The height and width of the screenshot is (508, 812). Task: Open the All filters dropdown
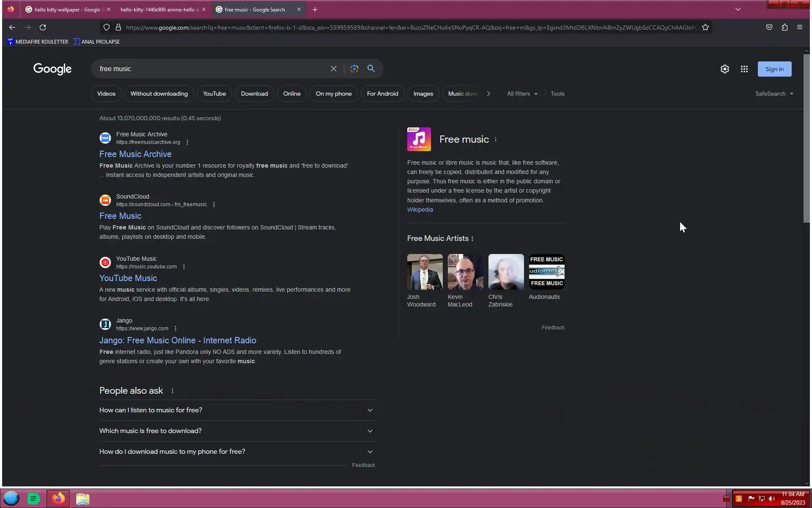522,94
